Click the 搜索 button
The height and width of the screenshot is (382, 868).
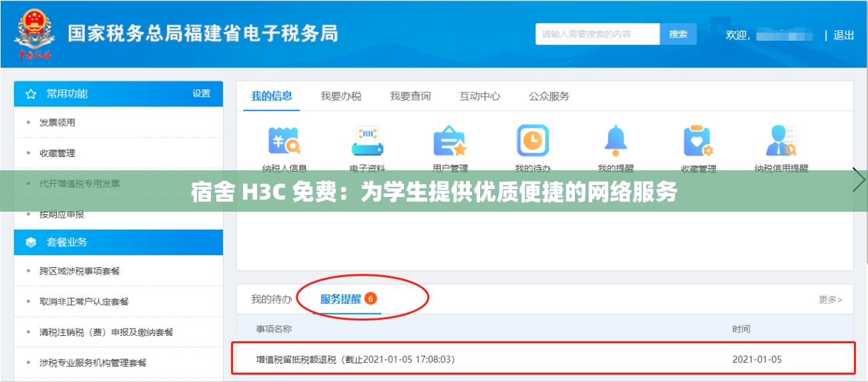click(x=678, y=34)
